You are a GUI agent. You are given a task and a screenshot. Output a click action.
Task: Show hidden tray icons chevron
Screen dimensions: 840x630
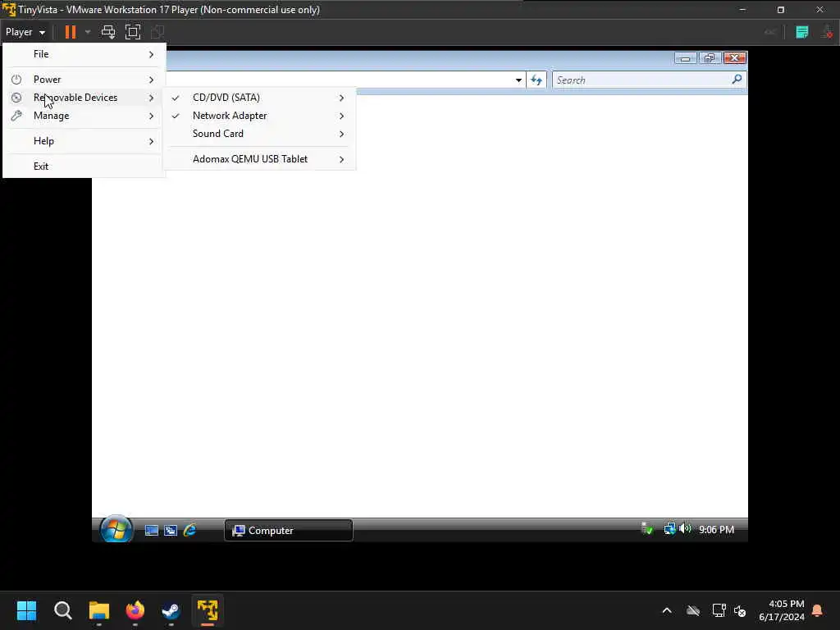pyautogui.click(x=667, y=610)
